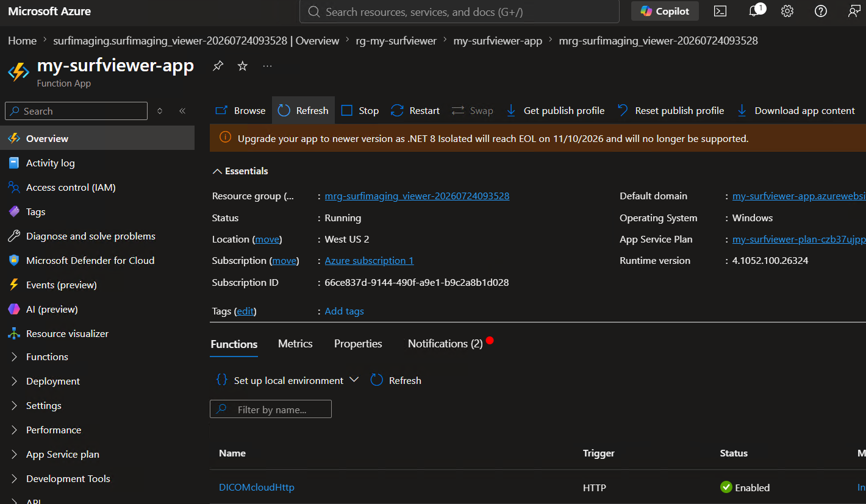Open portal settings gear
This screenshot has width=866, height=504.
tap(787, 12)
